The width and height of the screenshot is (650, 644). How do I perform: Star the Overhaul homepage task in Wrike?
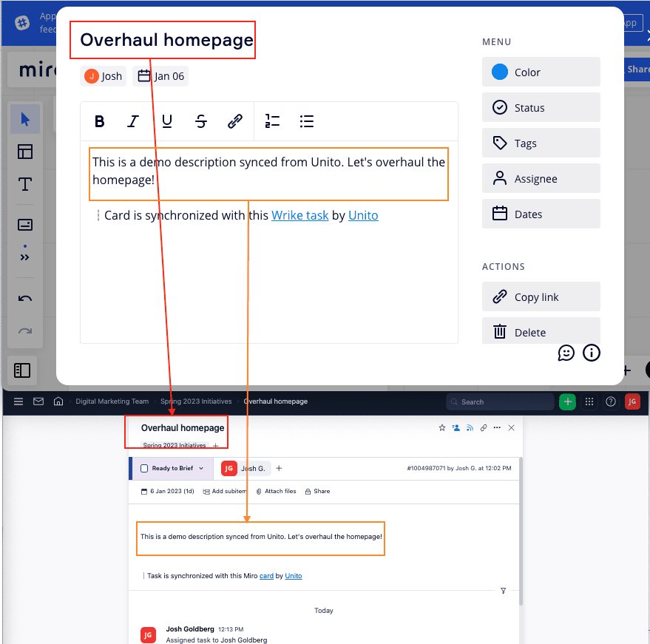[x=442, y=427]
